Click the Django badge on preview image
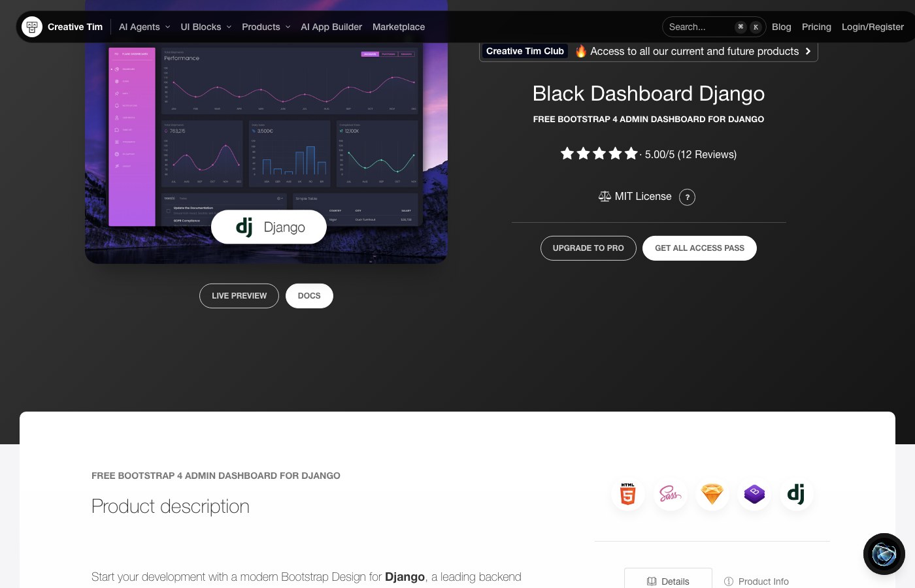 click(x=269, y=227)
